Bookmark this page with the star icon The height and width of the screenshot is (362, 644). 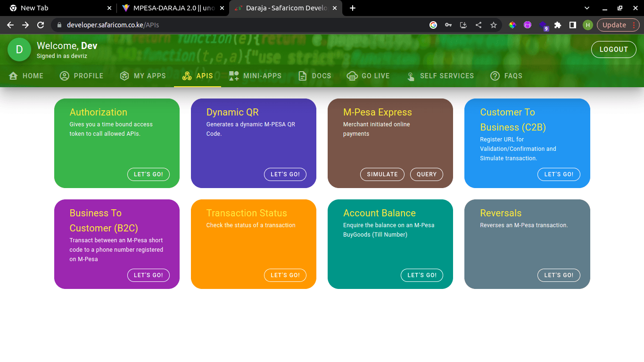coord(494,25)
